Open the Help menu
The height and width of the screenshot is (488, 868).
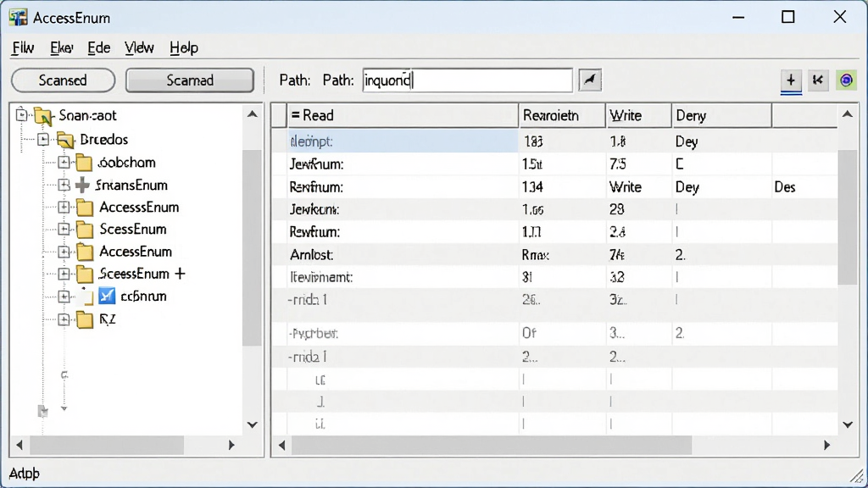click(184, 48)
